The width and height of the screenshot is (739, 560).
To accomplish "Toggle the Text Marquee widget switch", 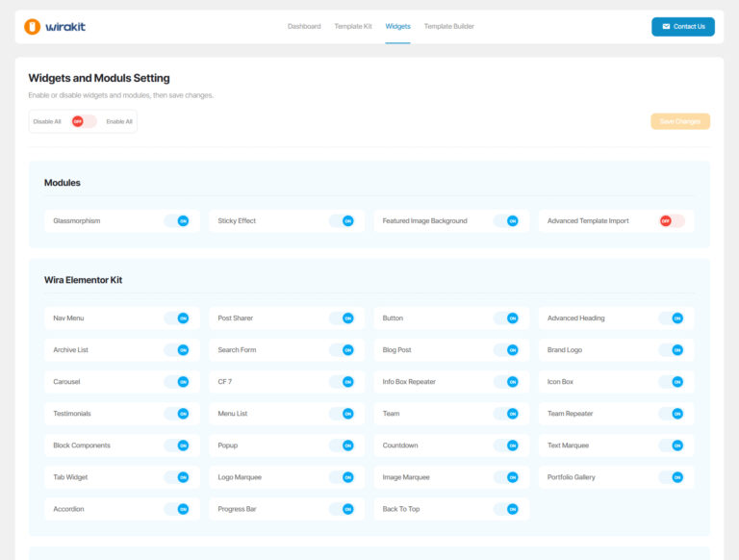I will (671, 445).
